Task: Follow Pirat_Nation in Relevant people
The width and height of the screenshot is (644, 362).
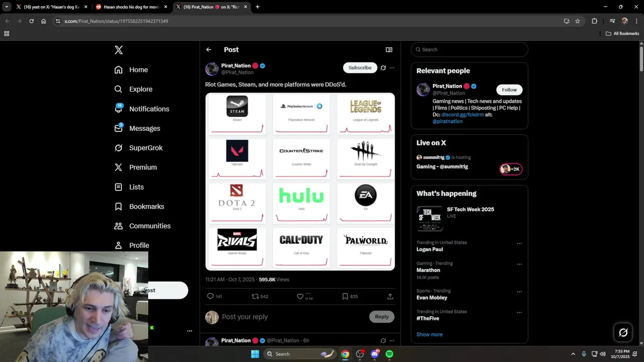Action: [x=509, y=89]
